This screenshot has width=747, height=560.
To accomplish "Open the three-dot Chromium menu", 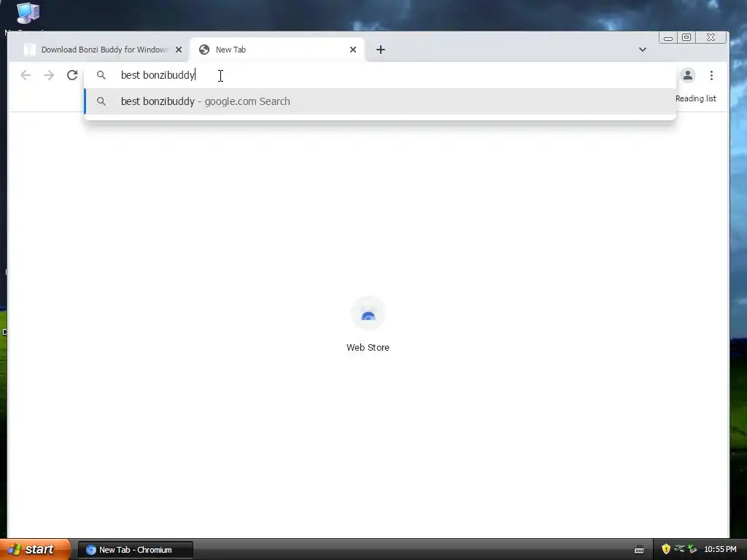I will [711, 75].
